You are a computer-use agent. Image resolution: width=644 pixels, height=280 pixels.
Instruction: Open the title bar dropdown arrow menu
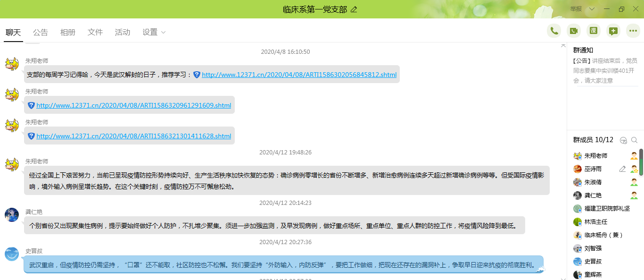pos(592,9)
